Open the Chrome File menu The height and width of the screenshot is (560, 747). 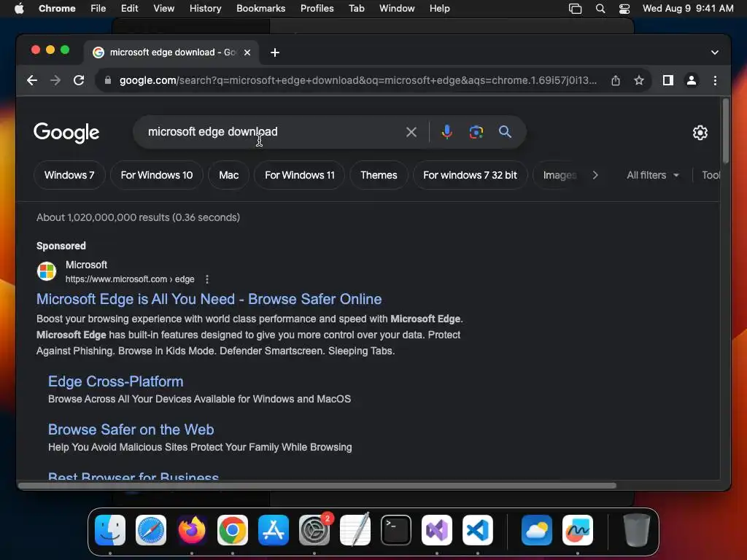pyautogui.click(x=98, y=9)
